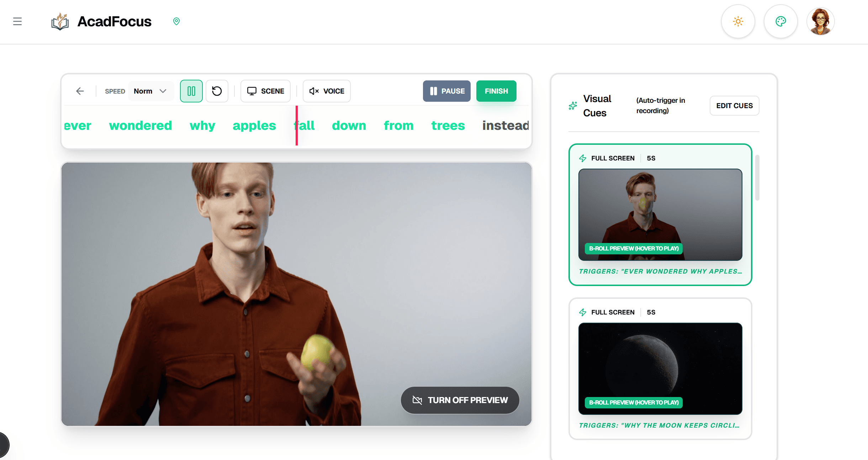
Task: Click the AcadFocus book logo icon
Action: (x=59, y=21)
